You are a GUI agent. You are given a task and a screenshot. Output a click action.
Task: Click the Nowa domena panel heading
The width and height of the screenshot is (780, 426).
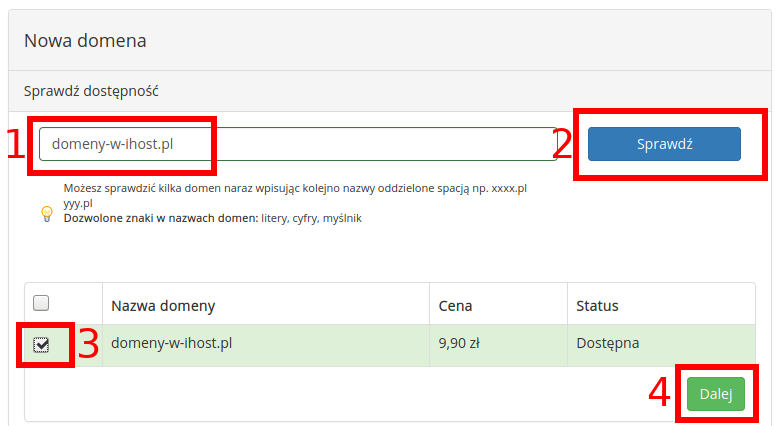[85, 40]
